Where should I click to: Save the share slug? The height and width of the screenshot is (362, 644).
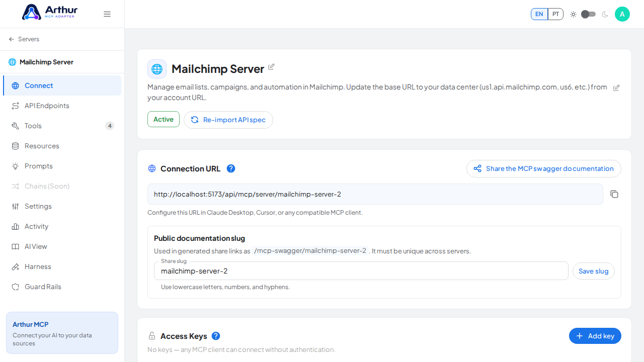click(594, 271)
